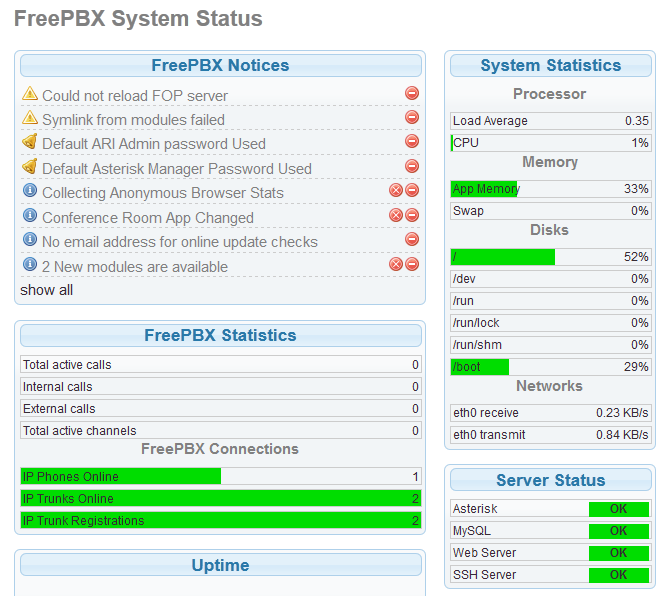Open 'Default ARI Admin password Used' notice text

[154, 144]
